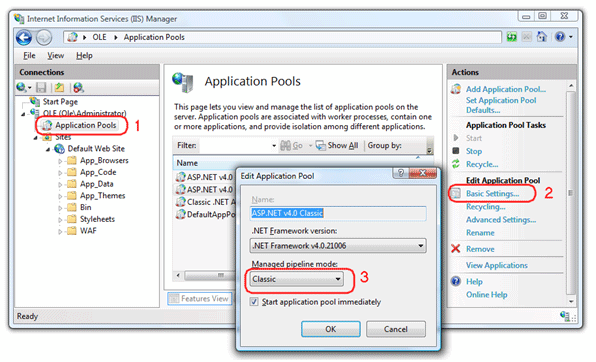Image resolution: width=596 pixels, height=362 pixels.
Task: Expand the App_Code folder node
Action: click(x=60, y=173)
